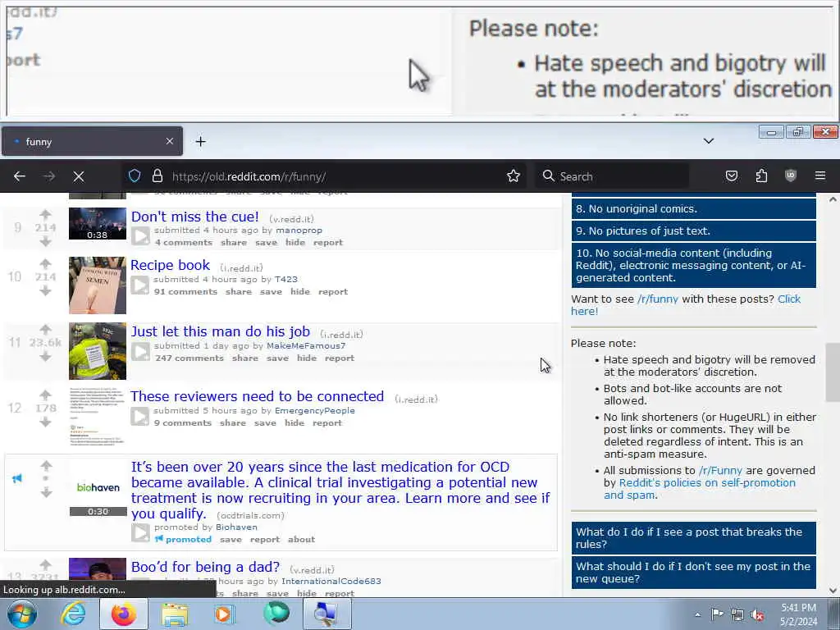
Task: Hide 'These reviewers need to be connected' post
Action: click(294, 422)
